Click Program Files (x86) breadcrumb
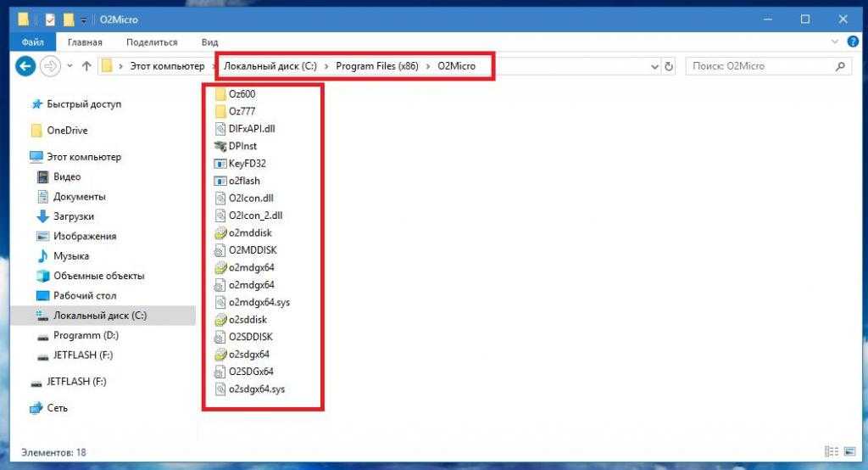This screenshot has width=868, height=470. [377, 66]
